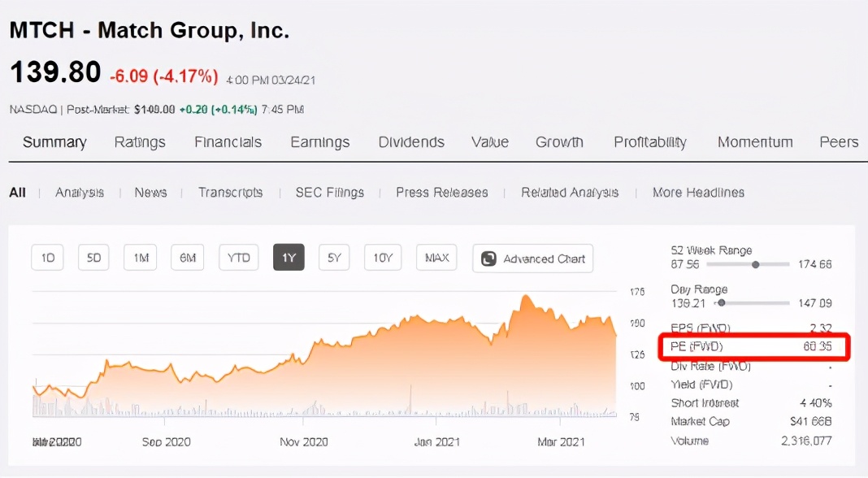This screenshot has width=868, height=478.
Task: Select the 1D chart range
Action: [x=47, y=258]
